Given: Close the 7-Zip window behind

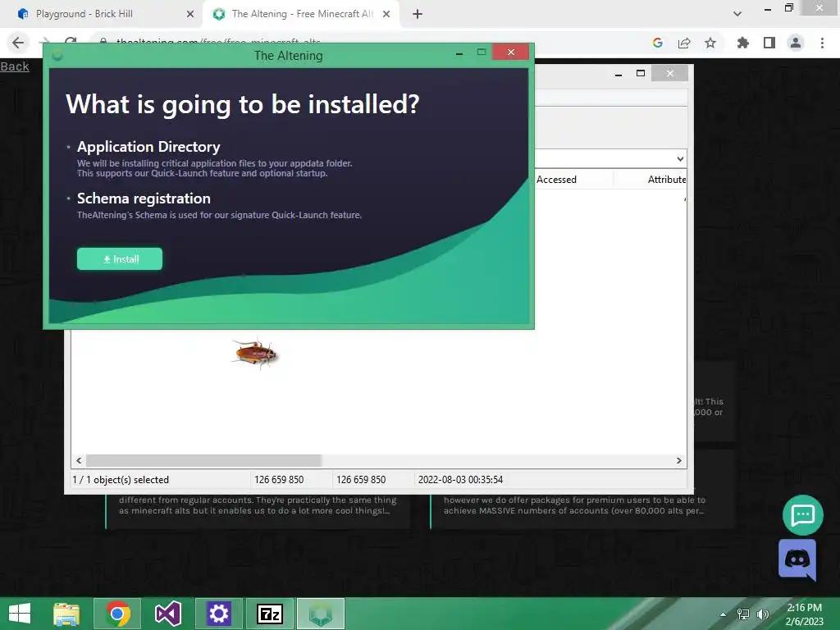Looking at the screenshot, I should pyautogui.click(x=669, y=73).
